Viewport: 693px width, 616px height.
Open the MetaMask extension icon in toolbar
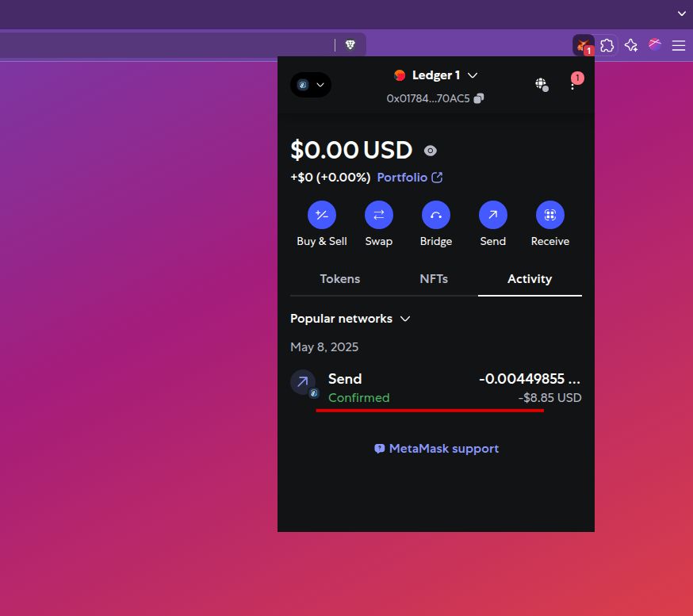(x=583, y=45)
